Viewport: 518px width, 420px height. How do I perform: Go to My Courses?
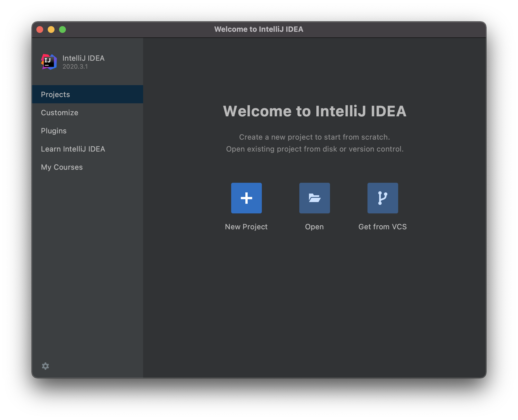coord(62,167)
